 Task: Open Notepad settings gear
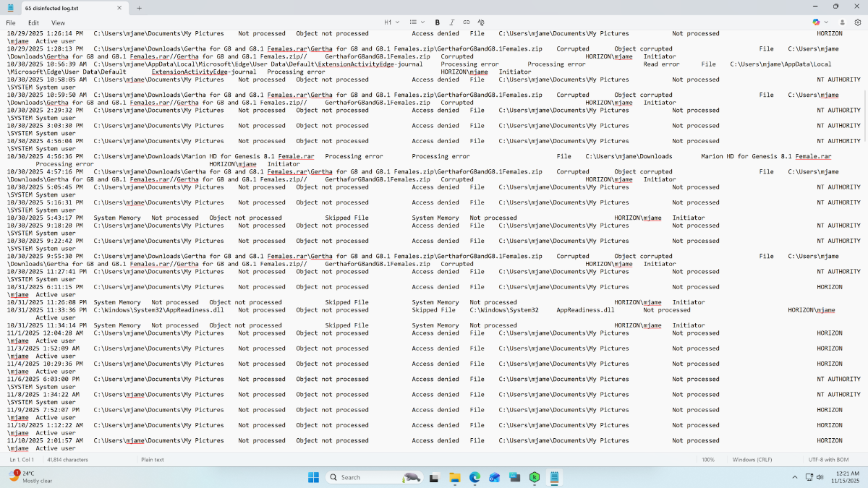coord(858,22)
